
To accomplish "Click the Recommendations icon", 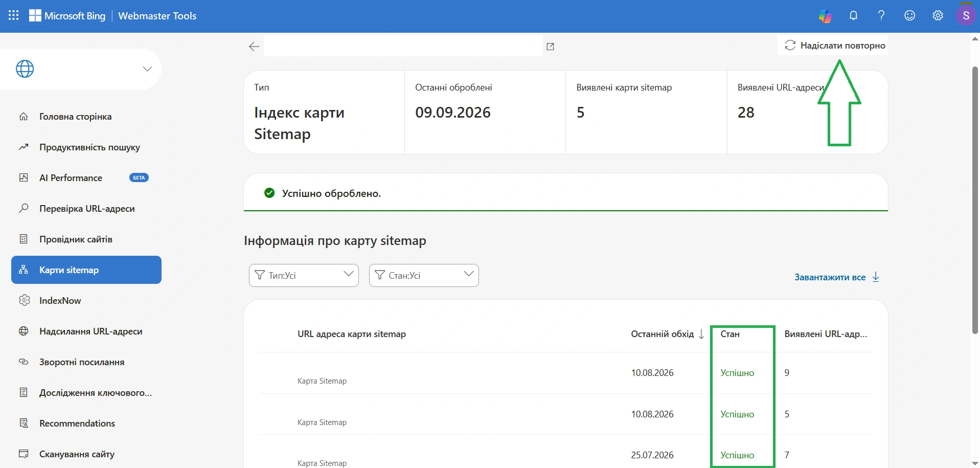I will point(24,423).
